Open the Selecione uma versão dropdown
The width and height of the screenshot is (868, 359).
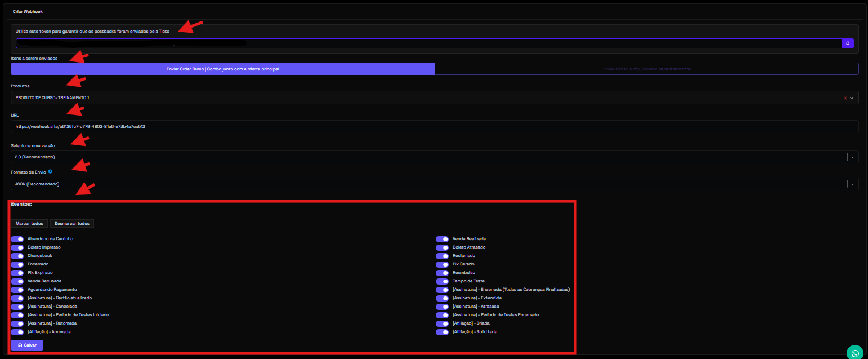coord(433,157)
